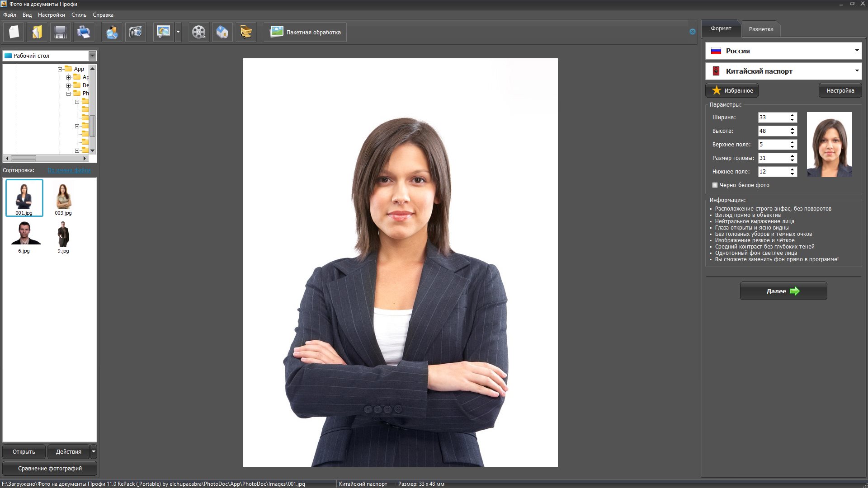Click the shopping cart icon
This screenshot has height=488, width=868.
pyautogui.click(x=245, y=32)
